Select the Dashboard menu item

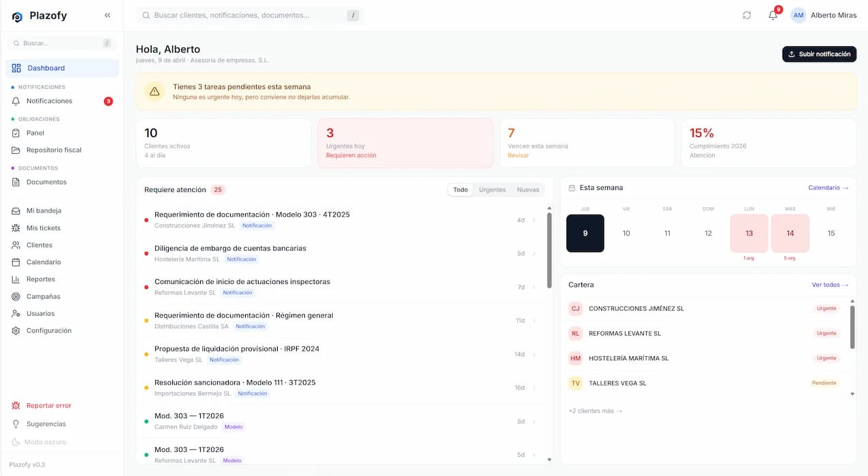[x=46, y=67]
